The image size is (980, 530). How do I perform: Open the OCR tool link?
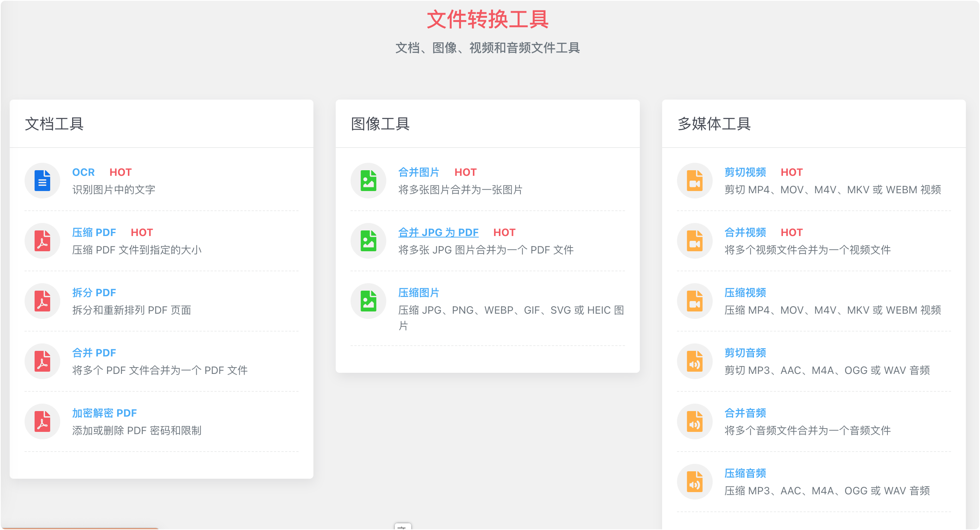[83, 172]
